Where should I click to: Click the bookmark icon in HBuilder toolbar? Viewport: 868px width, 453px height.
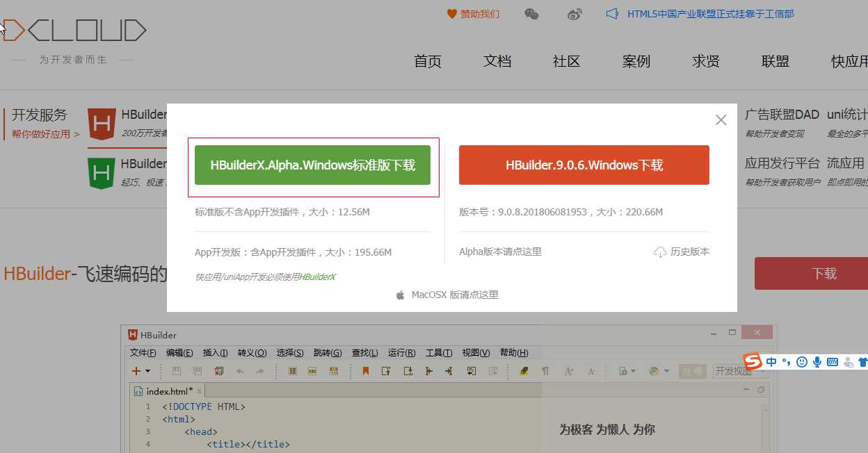(x=365, y=371)
